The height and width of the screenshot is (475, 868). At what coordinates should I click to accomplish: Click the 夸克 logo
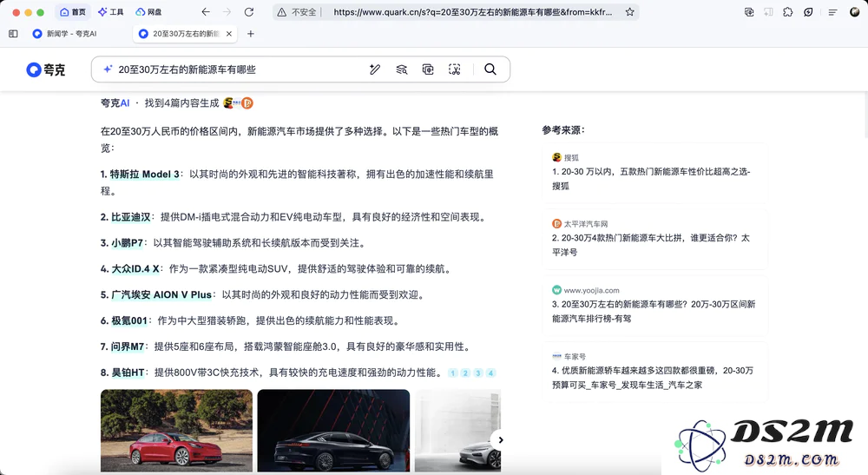[x=46, y=69]
